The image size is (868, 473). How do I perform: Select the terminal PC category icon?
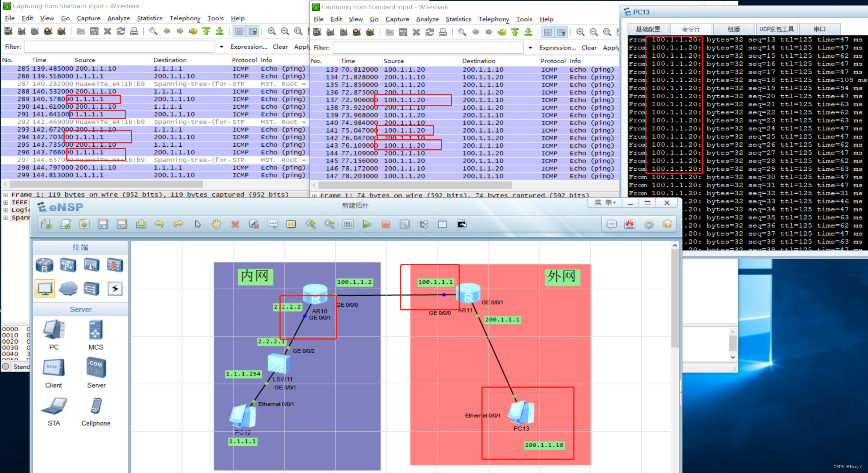pyautogui.click(x=45, y=288)
